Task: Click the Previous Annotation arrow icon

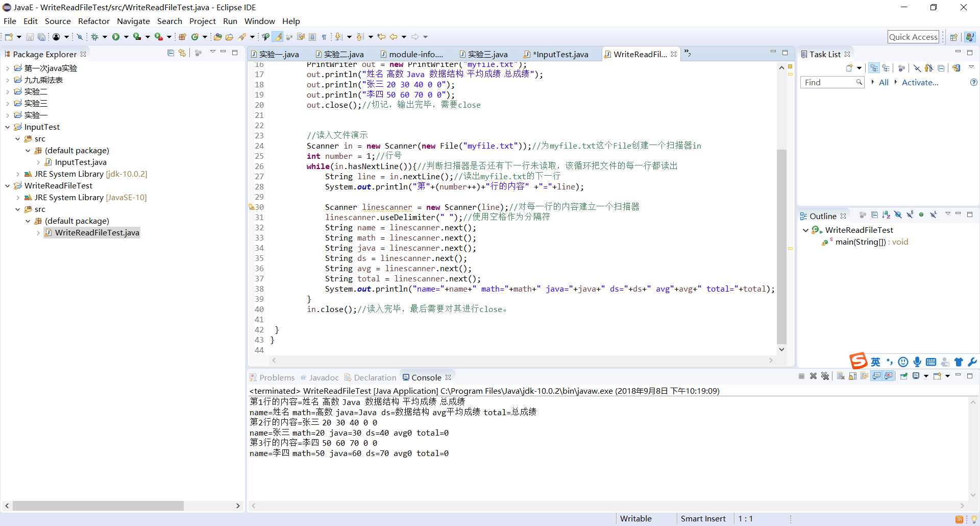Action: [359, 37]
